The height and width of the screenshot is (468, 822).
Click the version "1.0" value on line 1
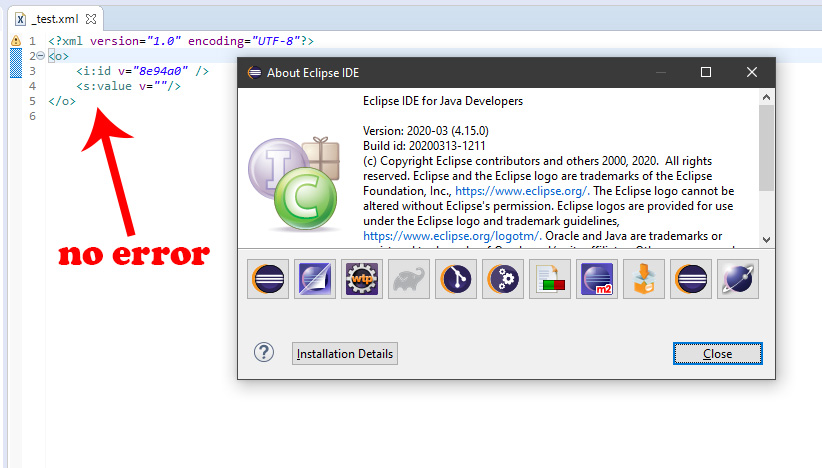pyautogui.click(x=164, y=41)
